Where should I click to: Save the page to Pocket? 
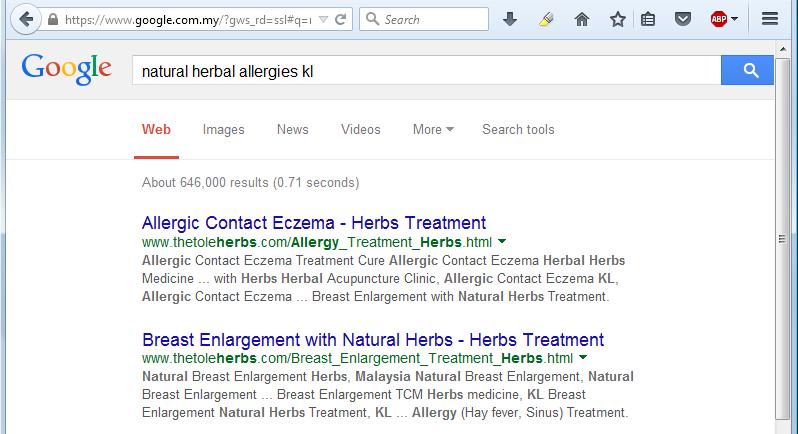click(683, 19)
